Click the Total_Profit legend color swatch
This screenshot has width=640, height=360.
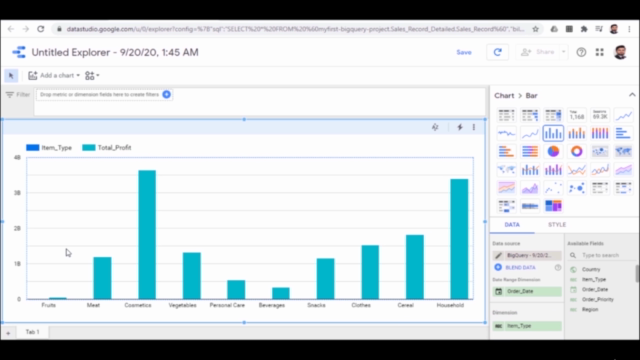89,148
